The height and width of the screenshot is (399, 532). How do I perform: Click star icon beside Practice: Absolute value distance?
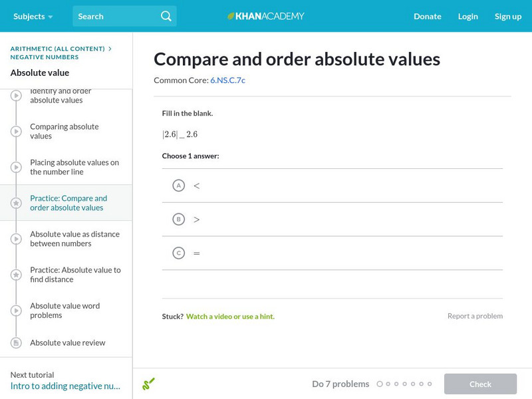(16, 275)
